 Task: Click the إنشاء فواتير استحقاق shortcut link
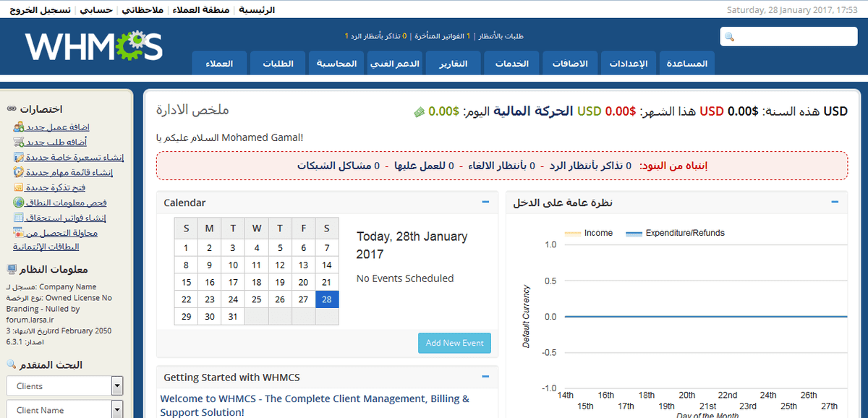click(67, 218)
